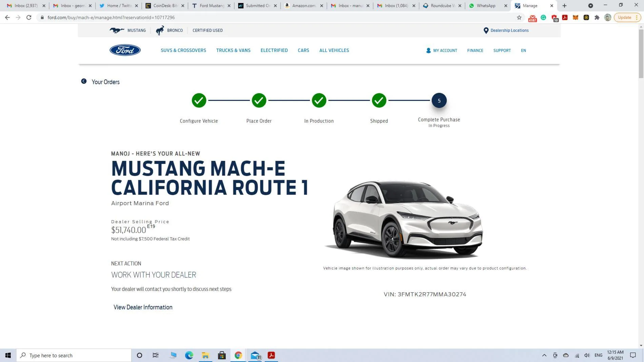Open the Chrome extensions puzzle icon
This screenshot has height=362, width=644.
pyautogui.click(x=597, y=17)
